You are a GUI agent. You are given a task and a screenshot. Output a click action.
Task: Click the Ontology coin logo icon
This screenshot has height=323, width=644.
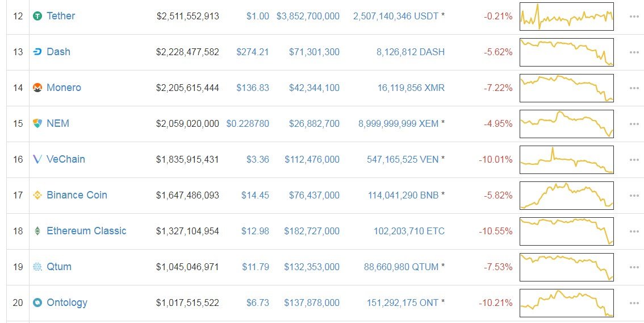[37, 303]
